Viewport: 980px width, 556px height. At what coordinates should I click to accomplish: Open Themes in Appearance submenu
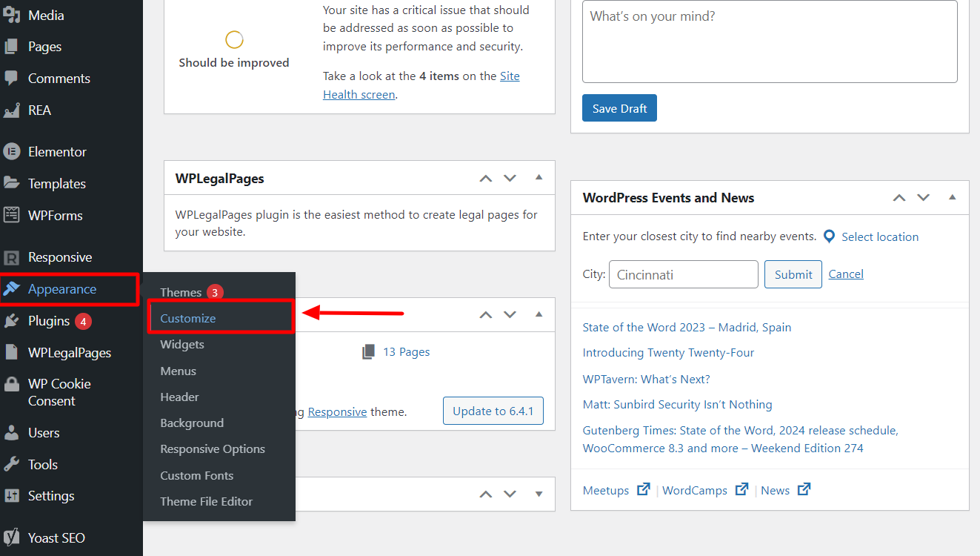(x=181, y=292)
